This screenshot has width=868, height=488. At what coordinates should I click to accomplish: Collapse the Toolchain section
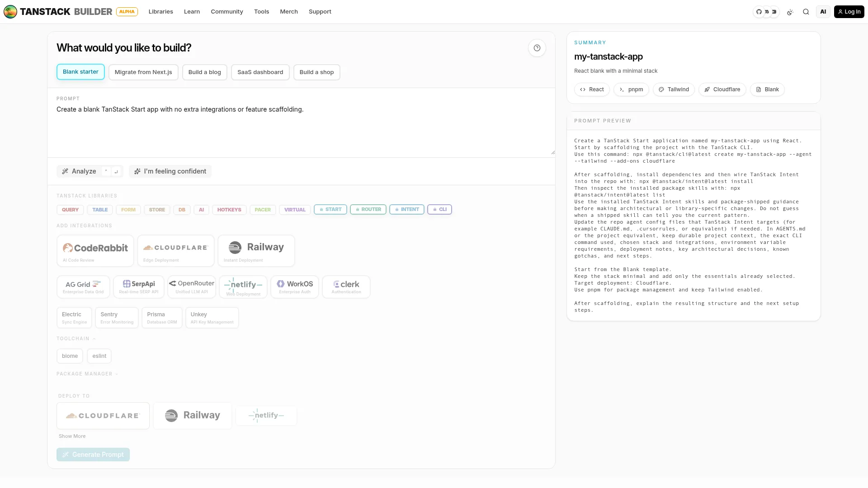pos(76,339)
